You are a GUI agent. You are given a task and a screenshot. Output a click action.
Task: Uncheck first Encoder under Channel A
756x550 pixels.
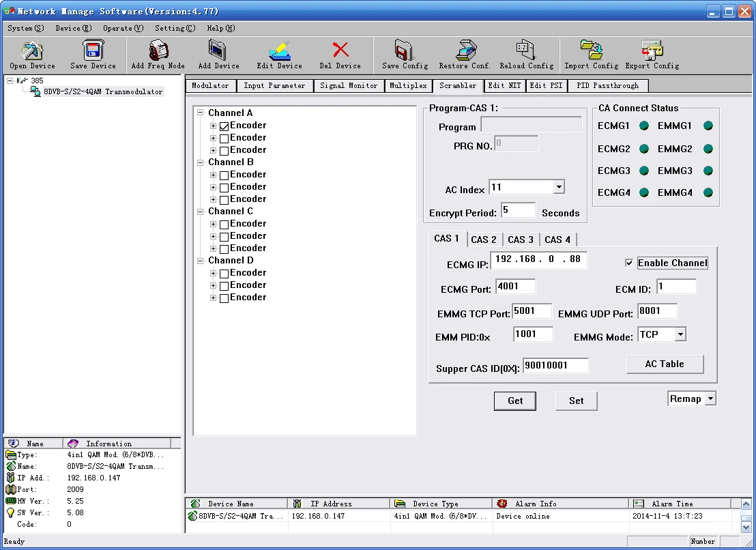(224, 126)
